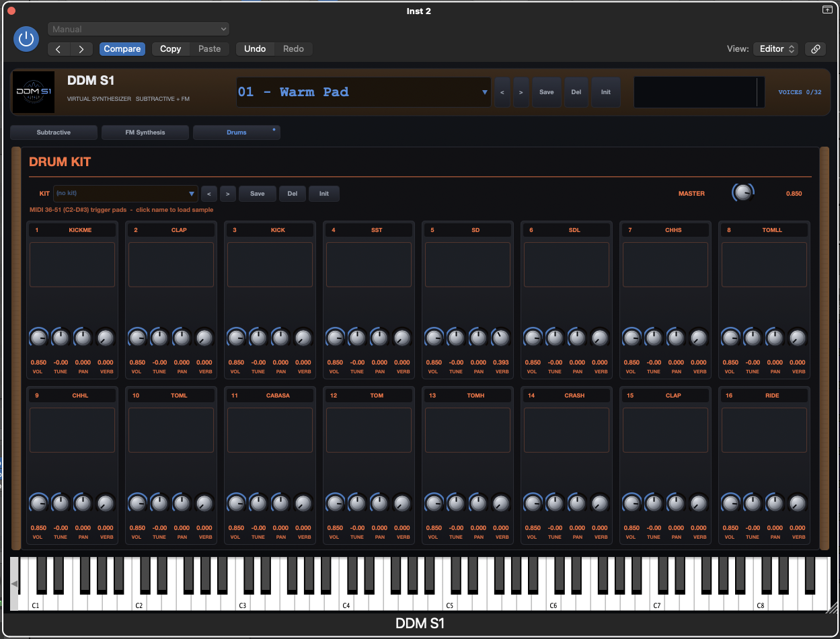Click the PAN knob on pad 8 TOMLL
This screenshot has height=639, width=840.
(775, 338)
